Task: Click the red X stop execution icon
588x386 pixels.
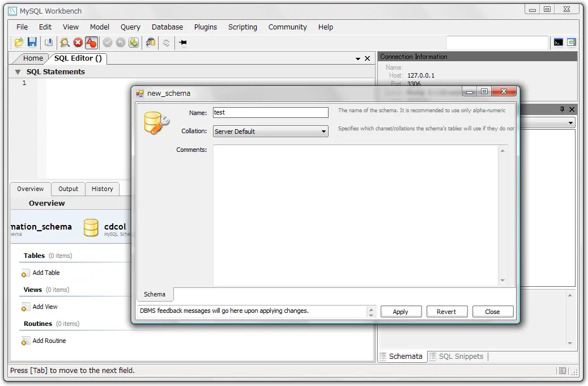Action: point(78,43)
